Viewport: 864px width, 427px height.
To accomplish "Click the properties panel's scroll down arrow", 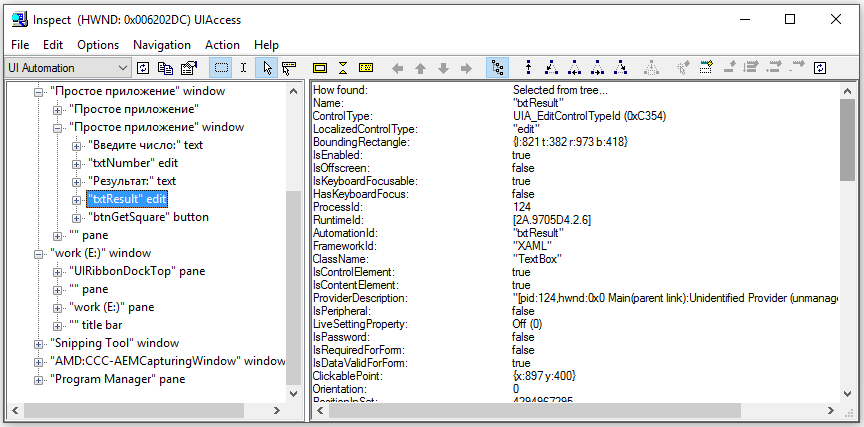I will [x=847, y=394].
